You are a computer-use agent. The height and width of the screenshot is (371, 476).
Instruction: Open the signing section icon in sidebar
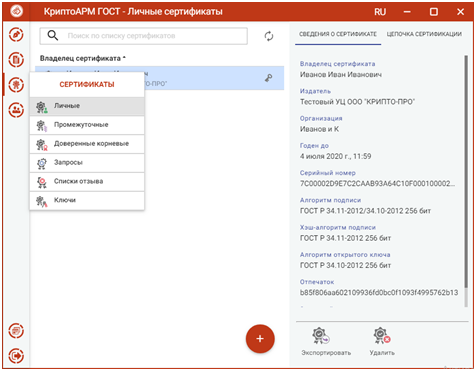coord(16,35)
